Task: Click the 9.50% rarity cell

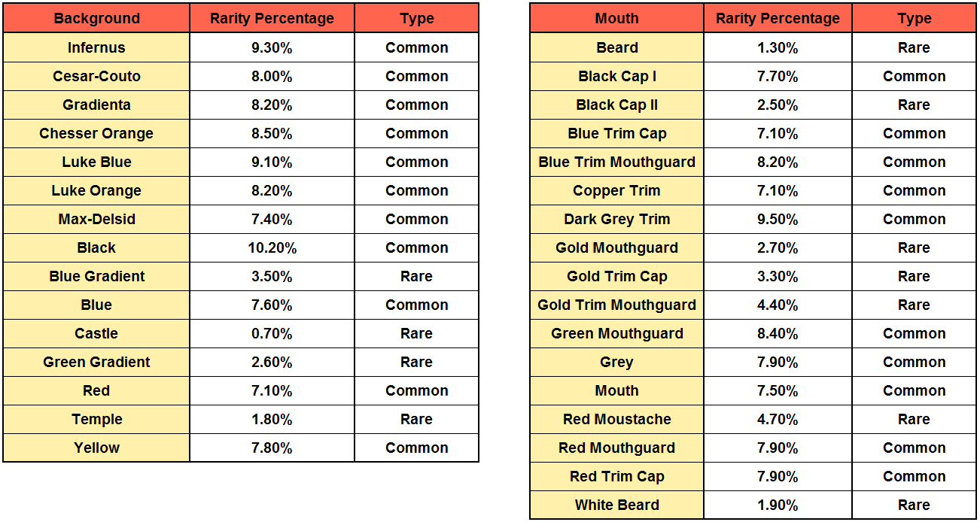Action: point(778,219)
